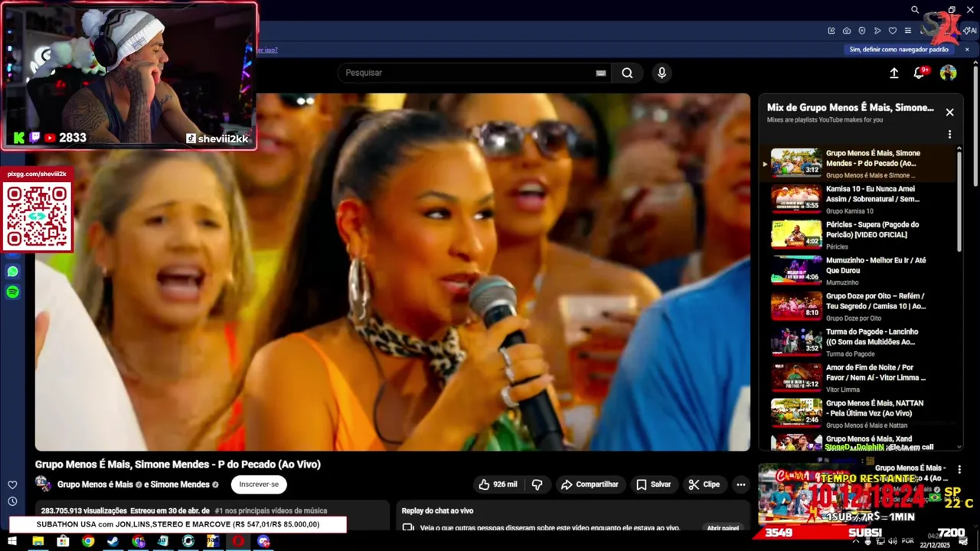This screenshot has width=980, height=551.
Task: Play Mumuzinho - Melhor Eu Ir item
Action: point(862,270)
